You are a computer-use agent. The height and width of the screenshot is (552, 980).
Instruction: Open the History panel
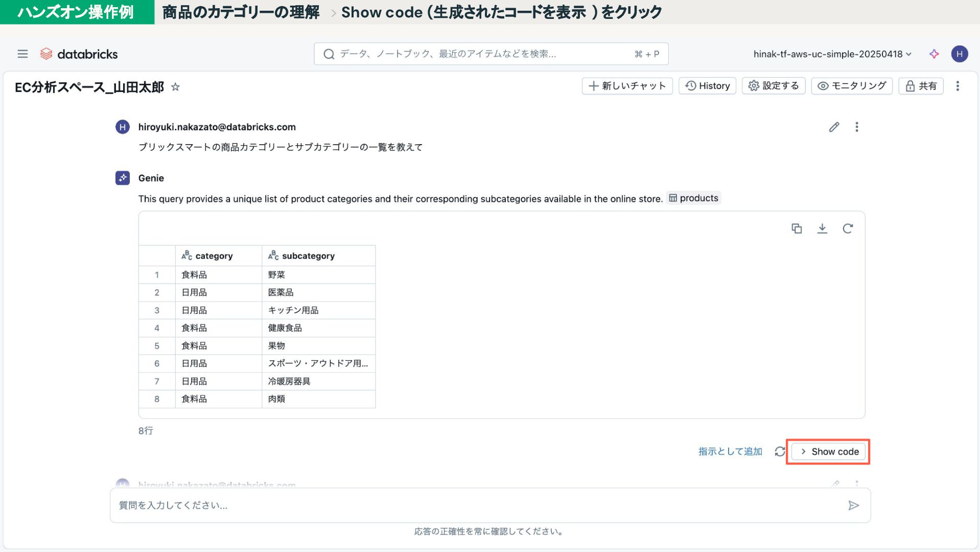707,86
